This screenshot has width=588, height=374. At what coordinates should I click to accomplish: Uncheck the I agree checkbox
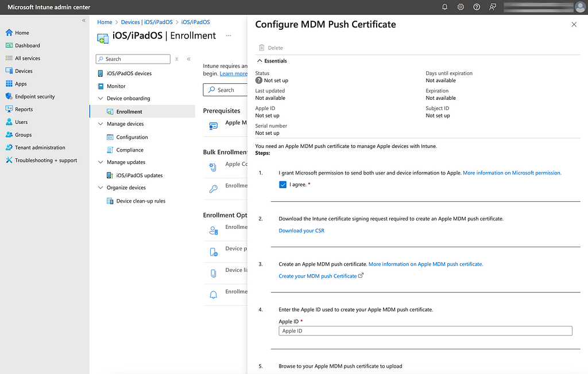coord(283,184)
